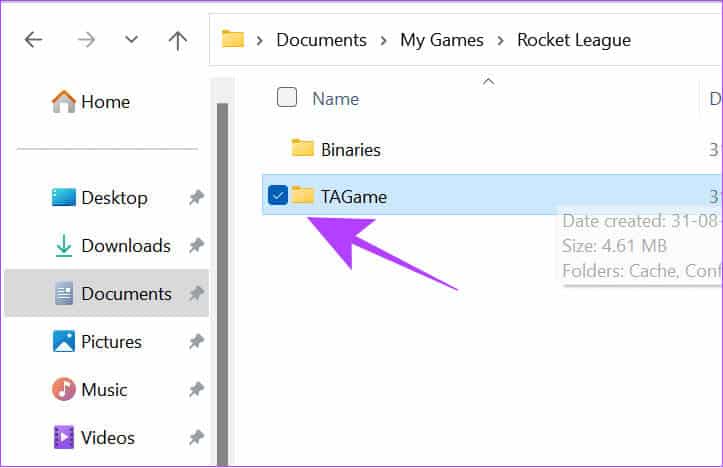This screenshot has height=468, width=723.
Task: Click pin icon next to Videos
Action: [196, 438]
